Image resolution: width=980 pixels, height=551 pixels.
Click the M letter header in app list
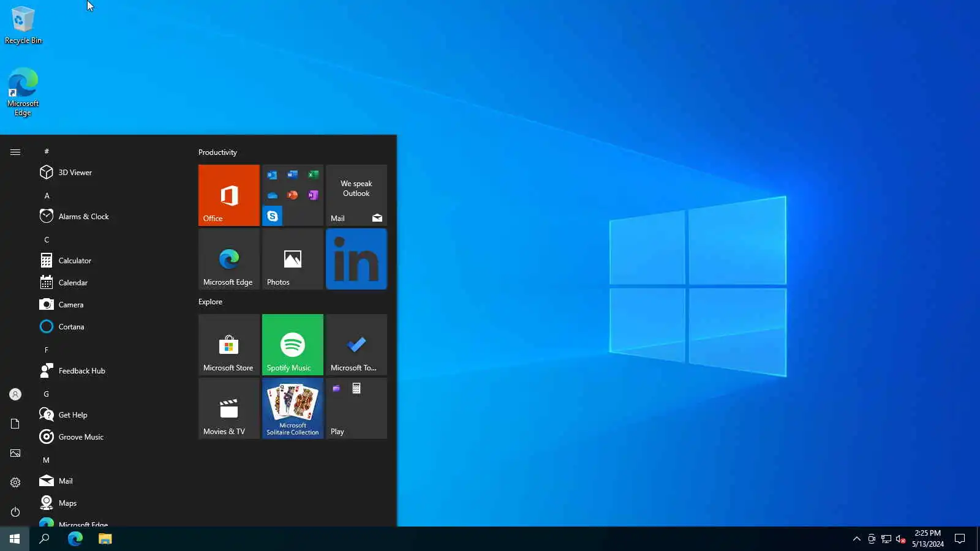click(x=47, y=460)
